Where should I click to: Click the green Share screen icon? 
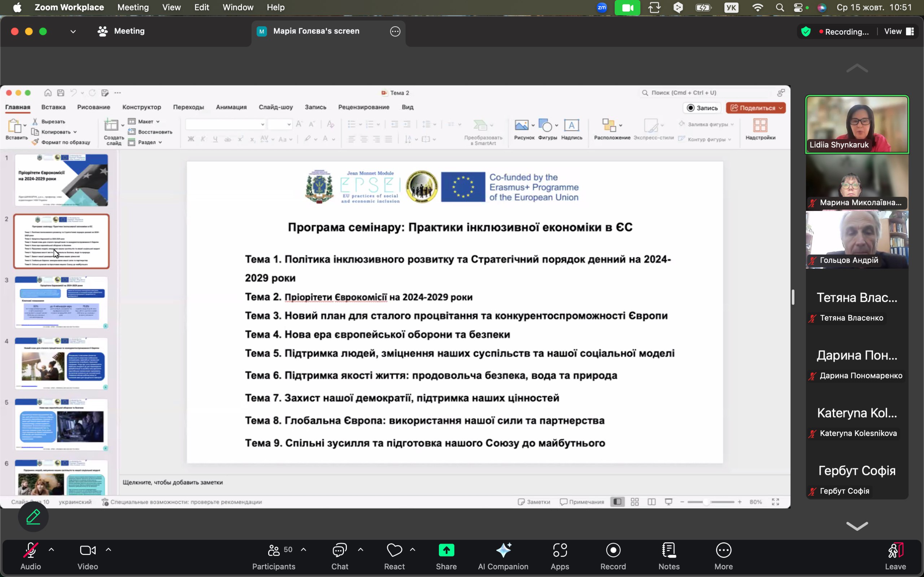pyautogui.click(x=446, y=550)
